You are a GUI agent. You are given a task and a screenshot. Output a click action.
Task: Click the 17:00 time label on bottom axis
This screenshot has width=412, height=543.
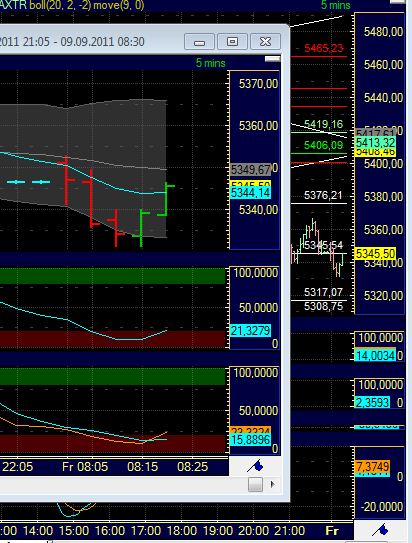pos(145,531)
